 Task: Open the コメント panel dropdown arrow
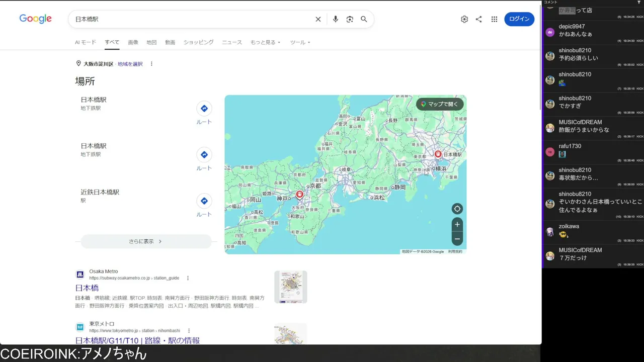pos(639,3)
